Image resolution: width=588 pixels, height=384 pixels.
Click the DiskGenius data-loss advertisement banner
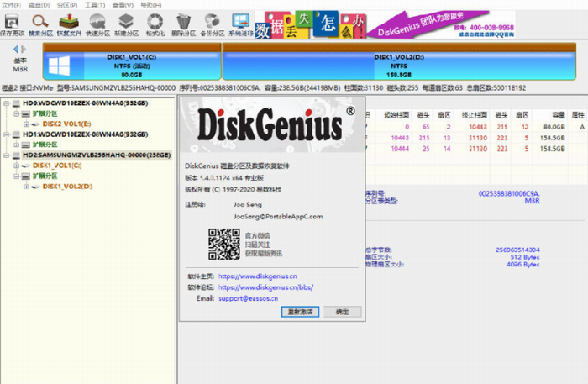pos(385,24)
